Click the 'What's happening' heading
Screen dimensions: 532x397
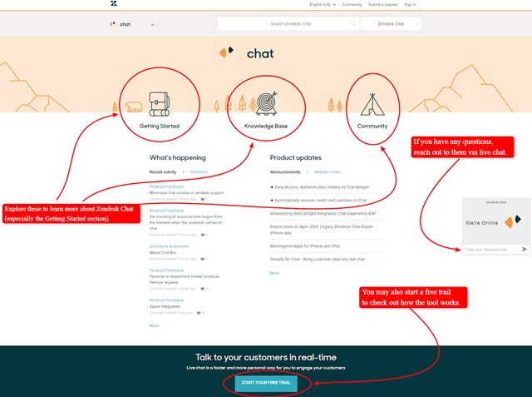(x=177, y=158)
